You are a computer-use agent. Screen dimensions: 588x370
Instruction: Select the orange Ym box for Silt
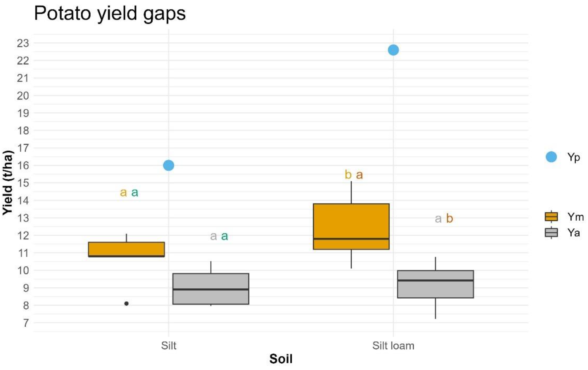(126, 249)
